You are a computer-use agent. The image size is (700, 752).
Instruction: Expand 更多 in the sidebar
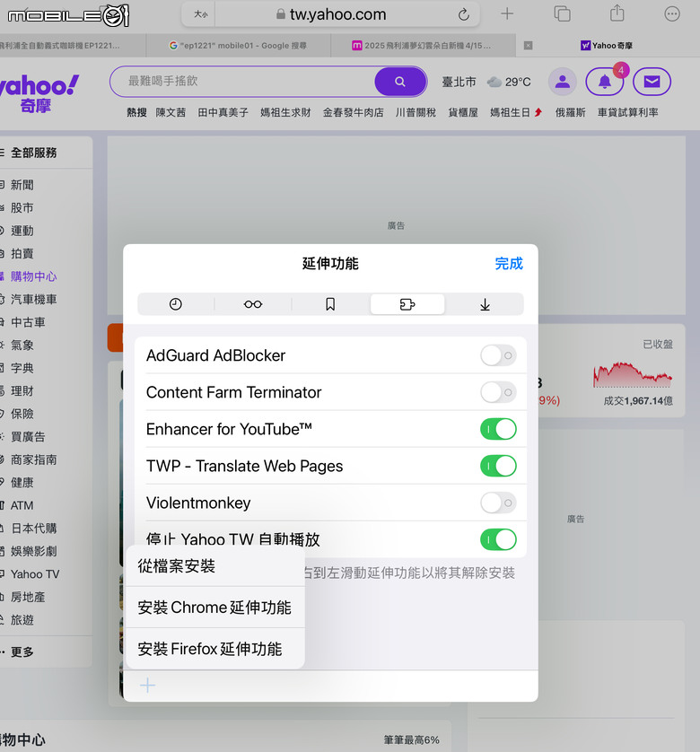pyautogui.click(x=22, y=651)
